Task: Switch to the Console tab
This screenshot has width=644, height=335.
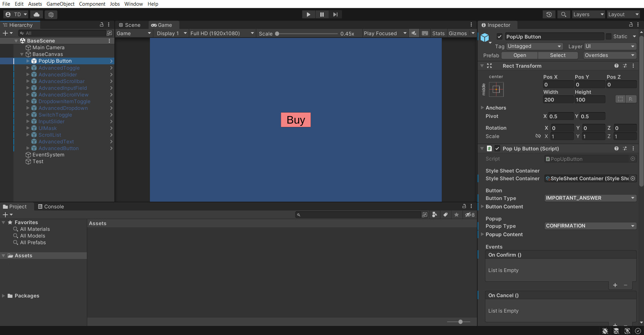Action: (x=51, y=206)
